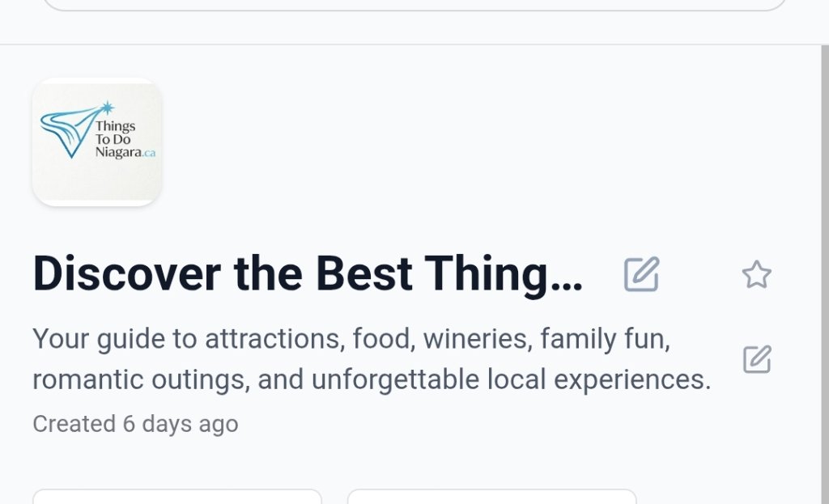Image resolution: width=829 pixels, height=504 pixels.
Task: Click the edit icon beside the title
Action: (641, 274)
